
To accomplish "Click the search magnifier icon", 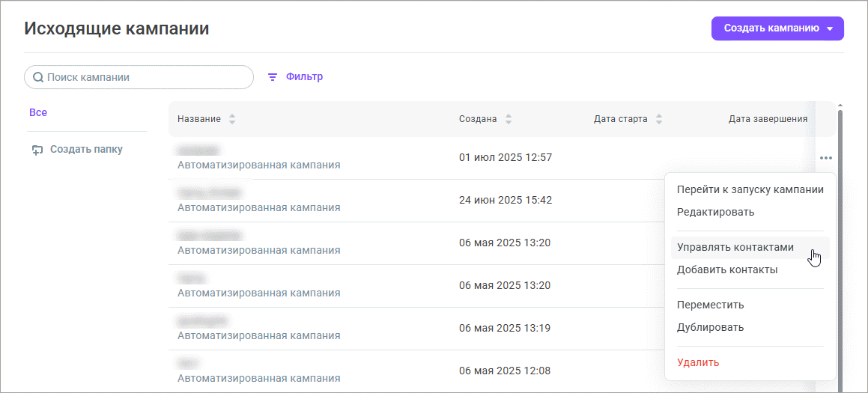I will (x=37, y=77).
